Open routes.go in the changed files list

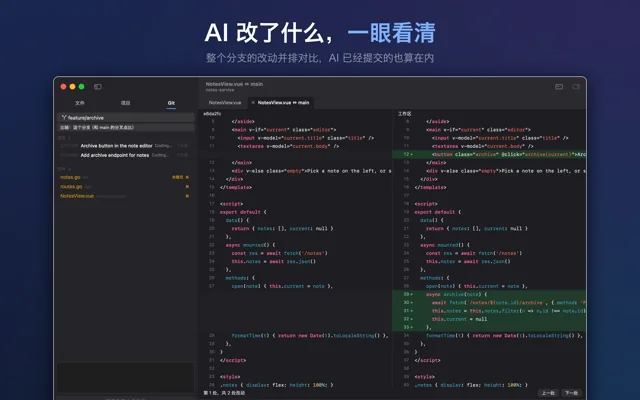(x=124, y=187)
